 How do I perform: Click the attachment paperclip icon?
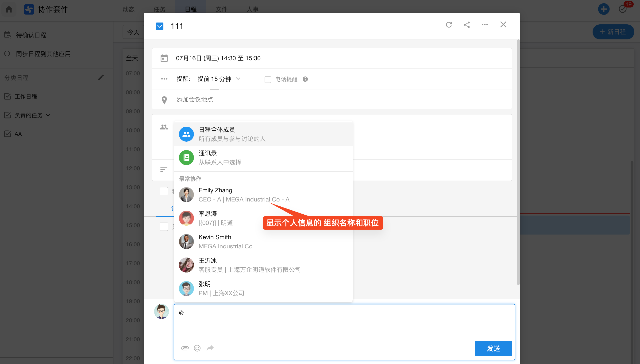point(185,348)
